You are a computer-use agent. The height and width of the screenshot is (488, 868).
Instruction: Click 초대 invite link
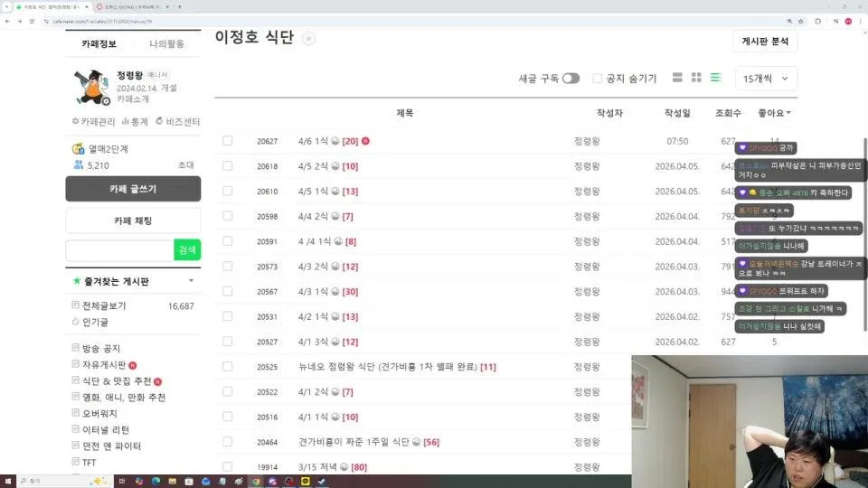[x=186, y=164]
